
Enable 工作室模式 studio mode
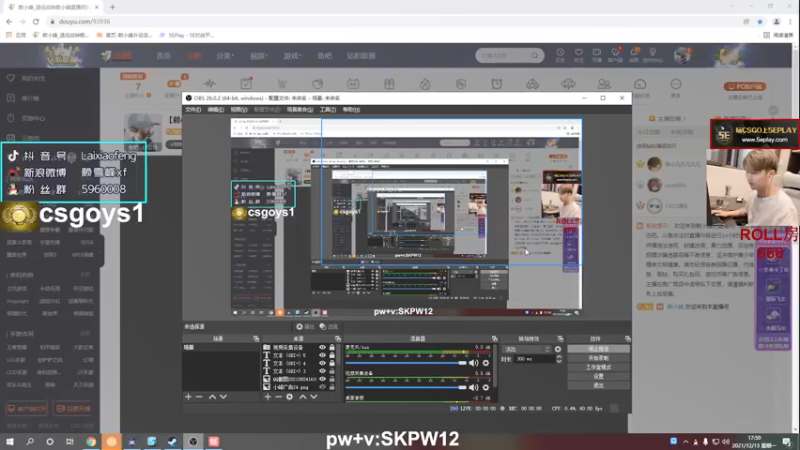598,367
